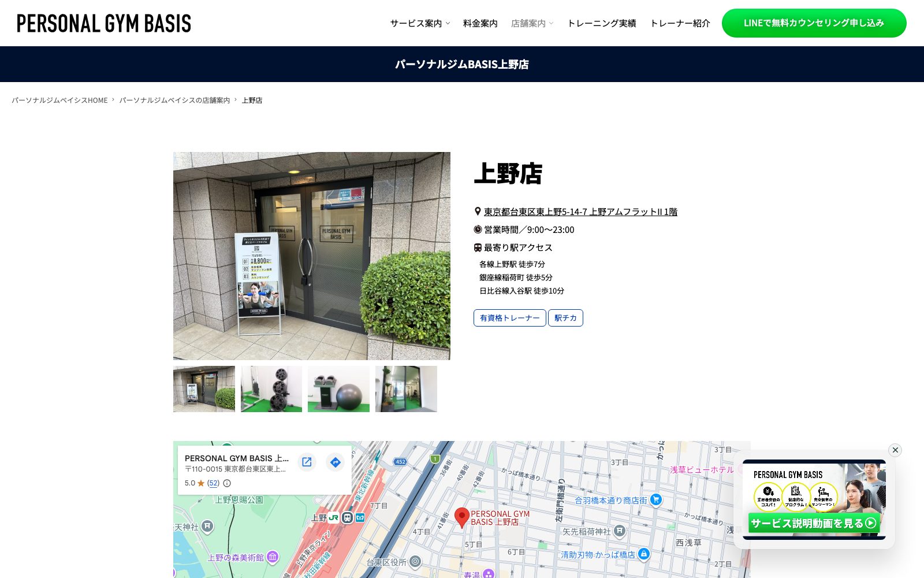Open the PERSONAL GYM BASIS logo homepage
Screen dimensions: 924x578
click(x=104, y=23)
